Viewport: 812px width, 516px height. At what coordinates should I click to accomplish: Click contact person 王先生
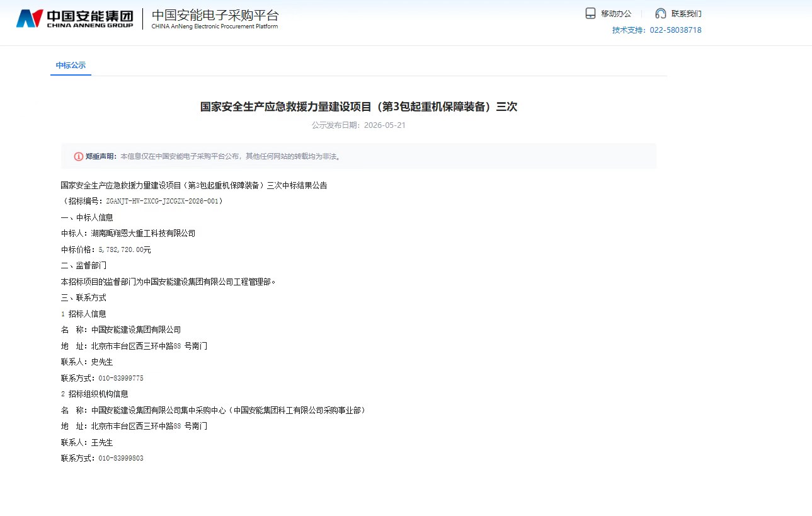point(102,442)
